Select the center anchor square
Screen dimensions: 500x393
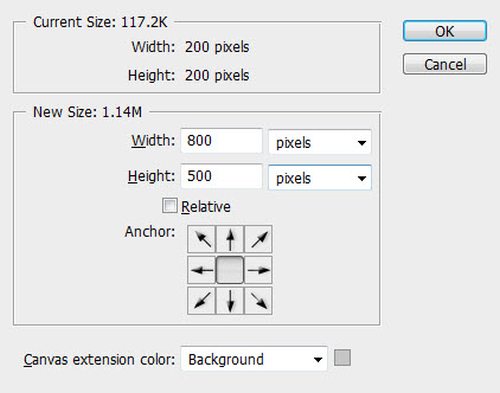pyautogui.click(x=230, y=270)
